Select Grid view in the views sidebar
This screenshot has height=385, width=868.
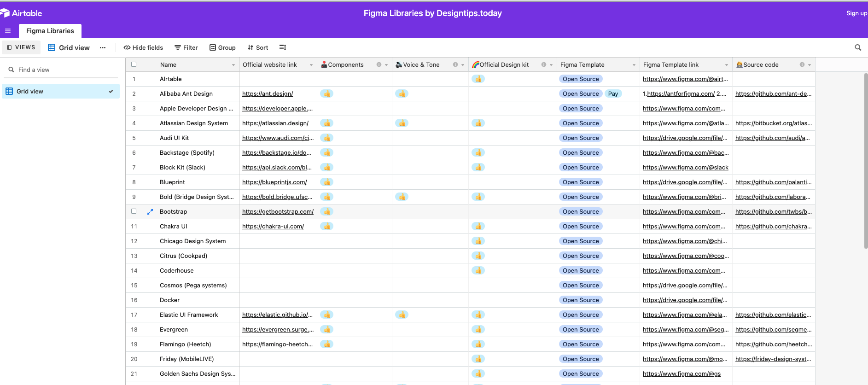61,91
